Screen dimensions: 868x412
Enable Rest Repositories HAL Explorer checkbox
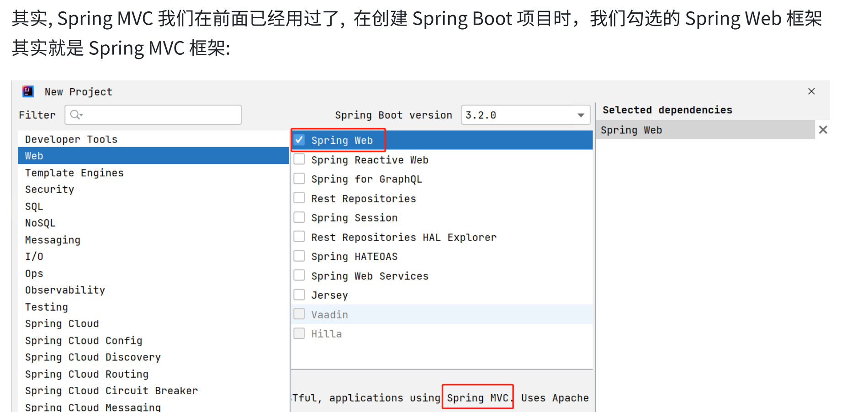(299, 237)
